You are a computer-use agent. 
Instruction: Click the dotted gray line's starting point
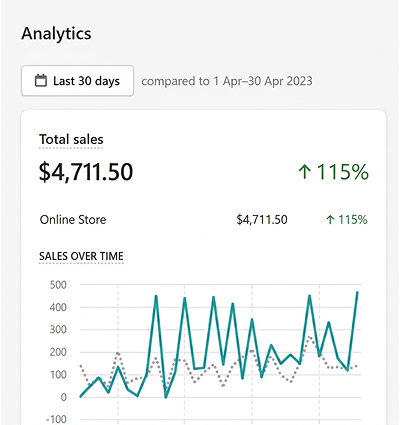pos(81,366)
